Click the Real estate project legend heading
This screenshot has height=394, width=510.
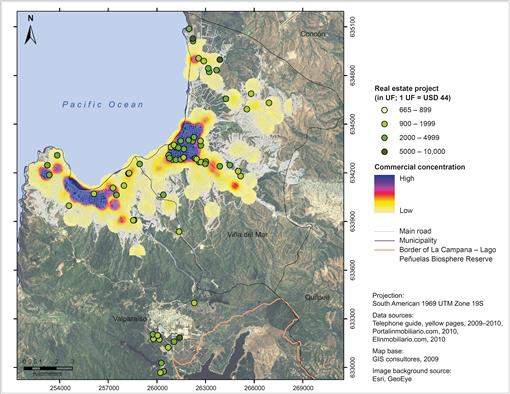click(x=406, y=89)
